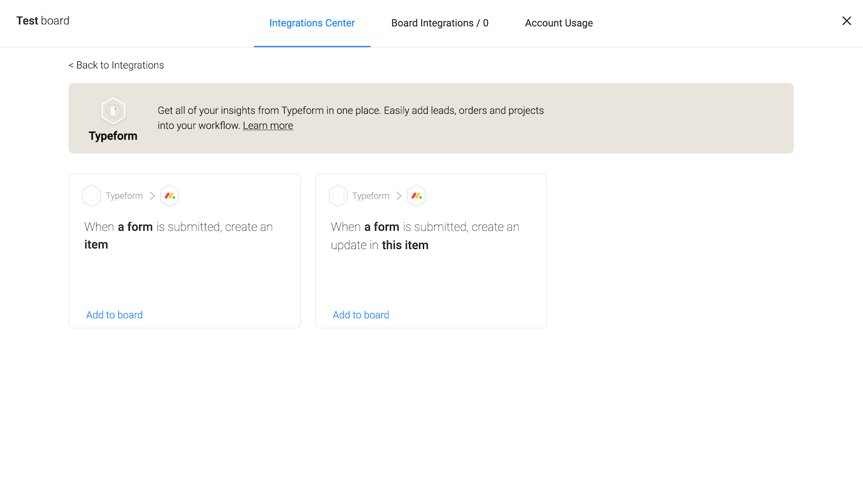This screenshot has width=863, height=504.
Task: Click chevron arrow on create an update card
Action: coord(399,196)
